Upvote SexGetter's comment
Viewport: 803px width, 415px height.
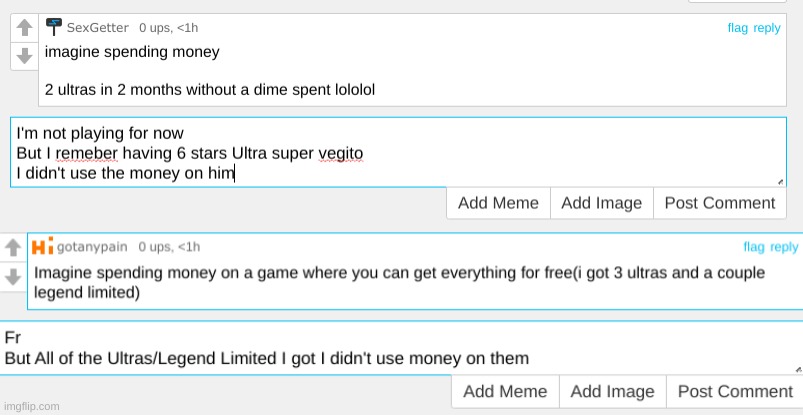point(25,30)
